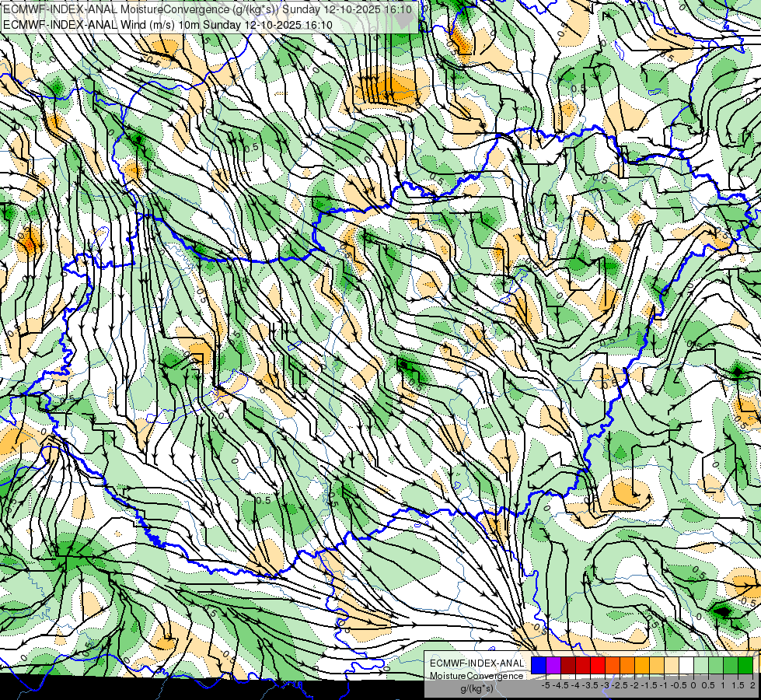761x700 pixels.
Task: Select the legend swatch between -4 and -3.5
Action: (x=583, y=665)
